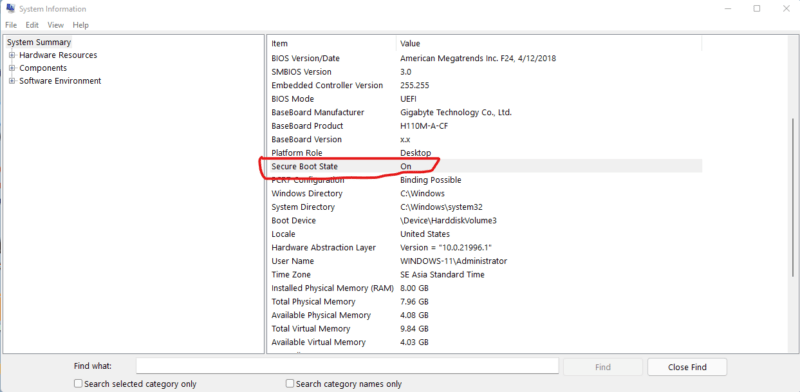This screenshot has width=800, height=392.
Task: Select the BIOS Version/Date row
Action: 485,58
